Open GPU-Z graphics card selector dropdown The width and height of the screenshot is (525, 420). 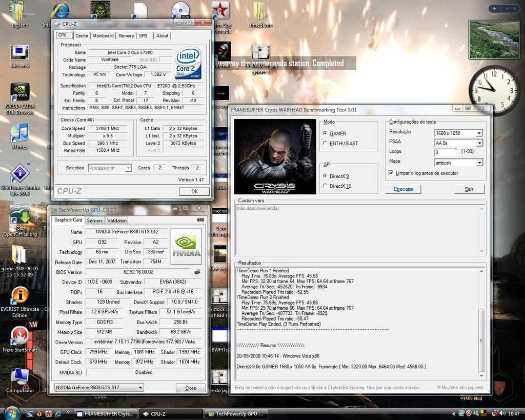point(99,388)
